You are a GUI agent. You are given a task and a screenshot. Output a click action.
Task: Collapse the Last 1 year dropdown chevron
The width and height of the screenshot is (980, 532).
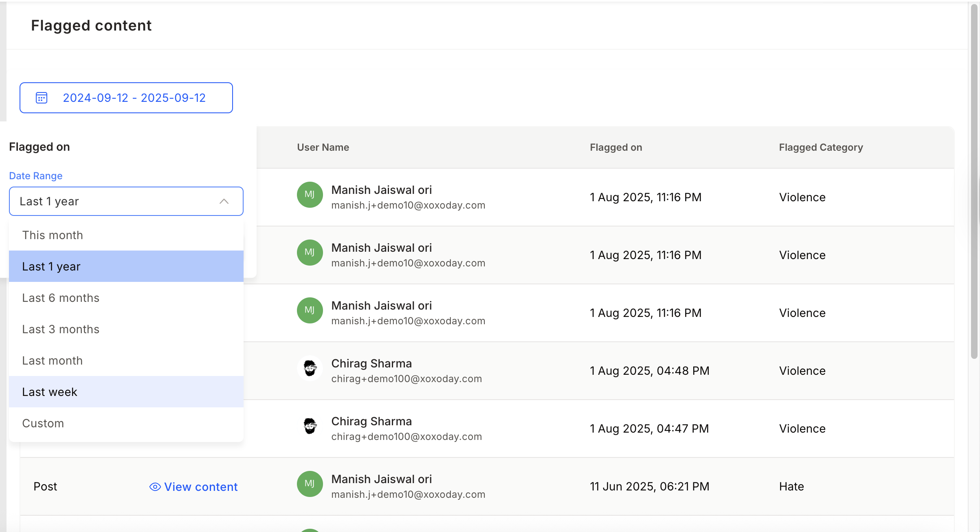(x=224, y=201)
